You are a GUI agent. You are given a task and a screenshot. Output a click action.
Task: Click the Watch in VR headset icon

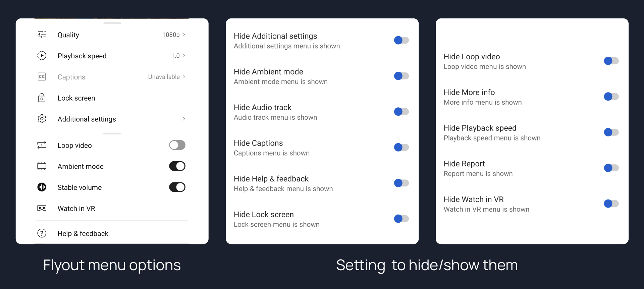click(42, 208)
